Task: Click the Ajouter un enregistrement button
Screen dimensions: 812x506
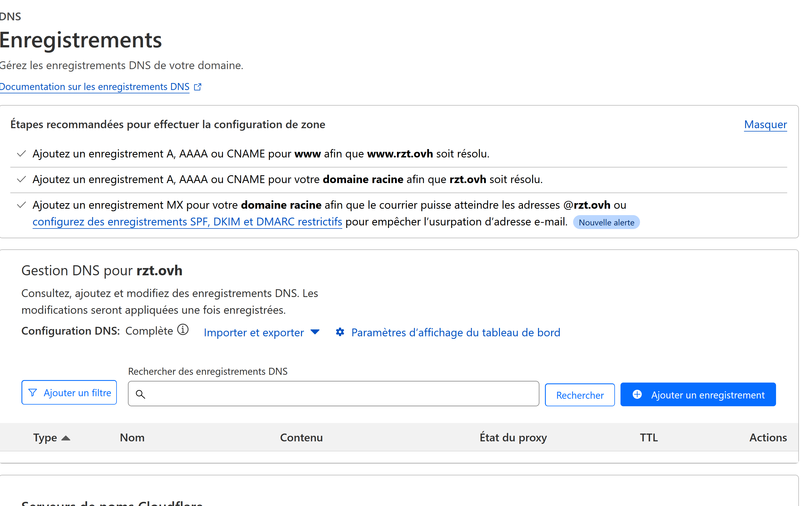Action: click(x=707, y=395)
